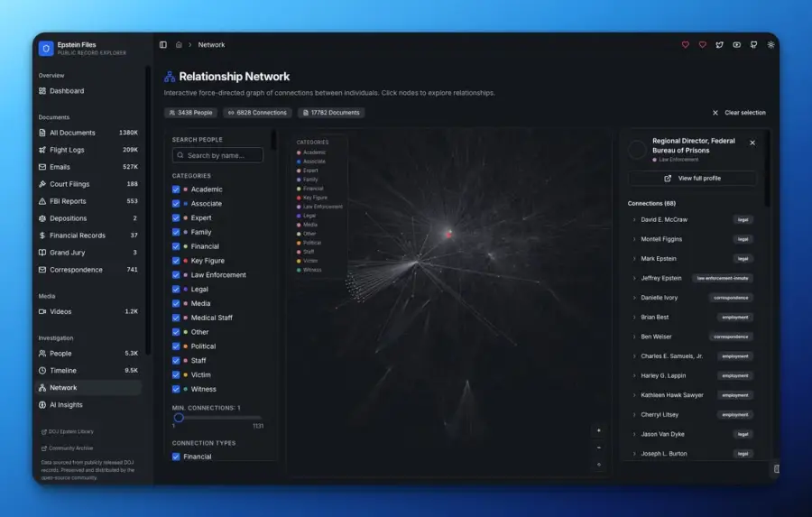
Task: Open All Documents in sidebar
Action: (88, 134)
